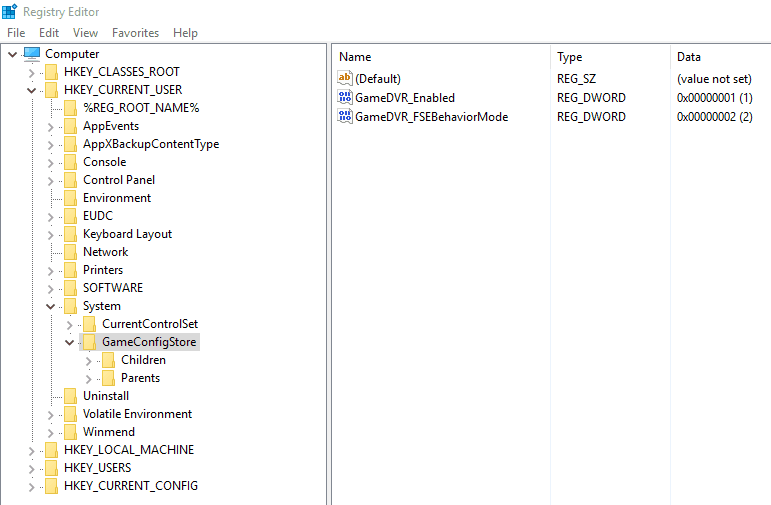Image resolution: width=771 pixels, height=505 pixels.
Task: Expand the Parents subkey
Action: [x=89, y=379]
